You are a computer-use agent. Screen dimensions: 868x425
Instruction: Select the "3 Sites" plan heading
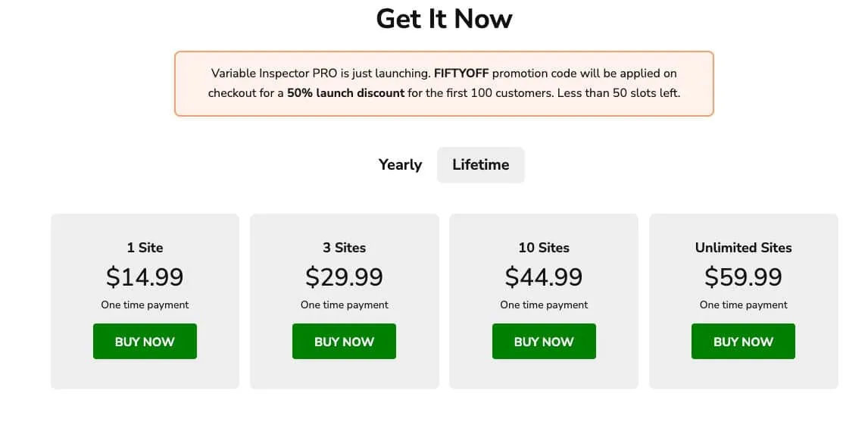(x=344, y=248)
